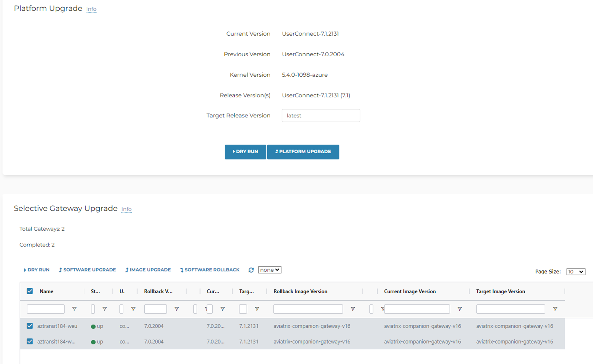Focus the Target Release Version field
This screenshot has height=364, width=593.
coord(321,116)
